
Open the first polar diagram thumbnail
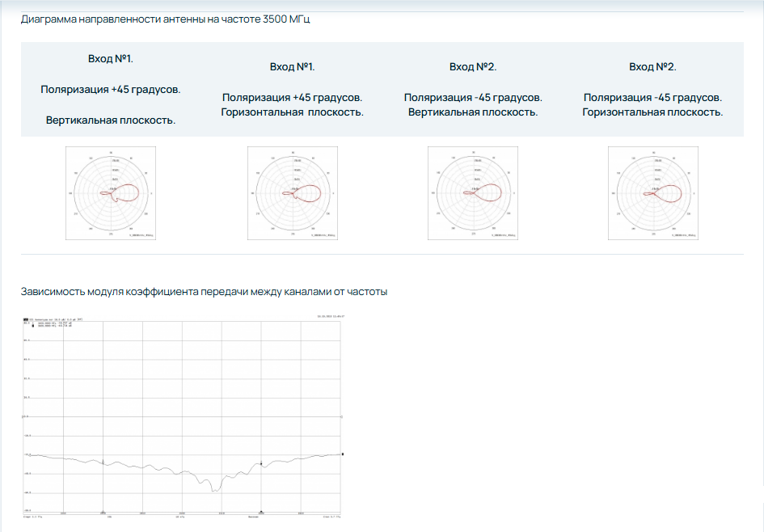click(x=111, y=193)
